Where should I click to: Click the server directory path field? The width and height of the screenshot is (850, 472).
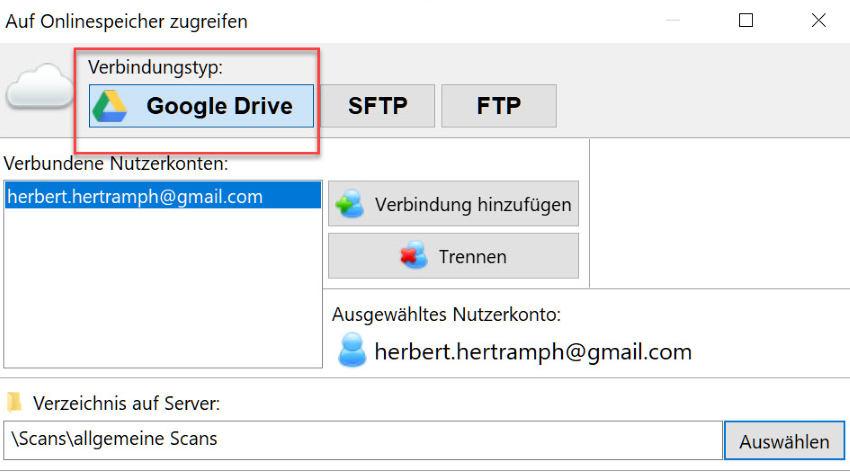pyautogui.click(x=363, y=439)
